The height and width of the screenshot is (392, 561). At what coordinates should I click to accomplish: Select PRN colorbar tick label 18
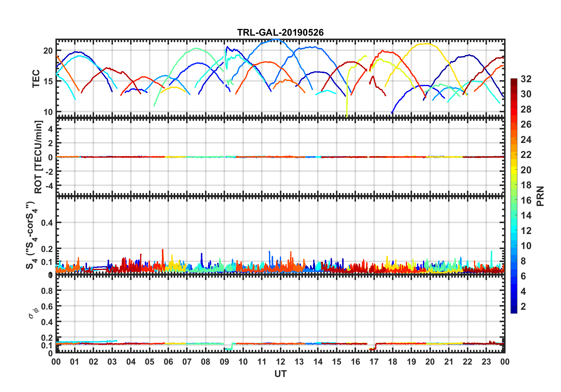pyautogui.click(x=526, y=185)
